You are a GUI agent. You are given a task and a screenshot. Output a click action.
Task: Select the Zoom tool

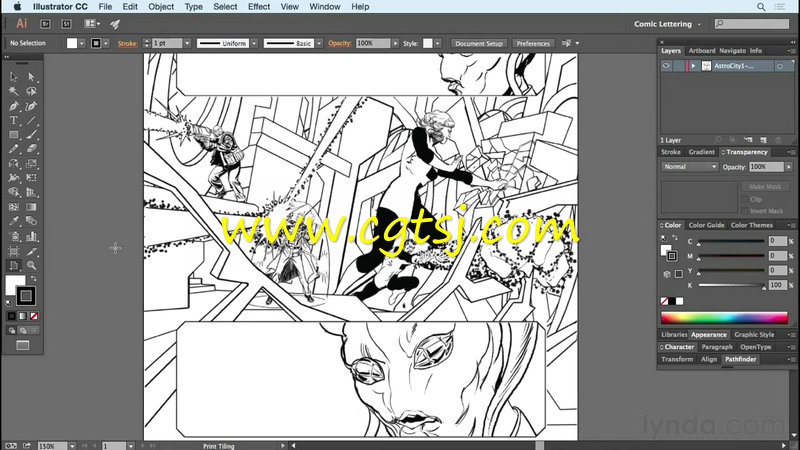click(31, 265)
